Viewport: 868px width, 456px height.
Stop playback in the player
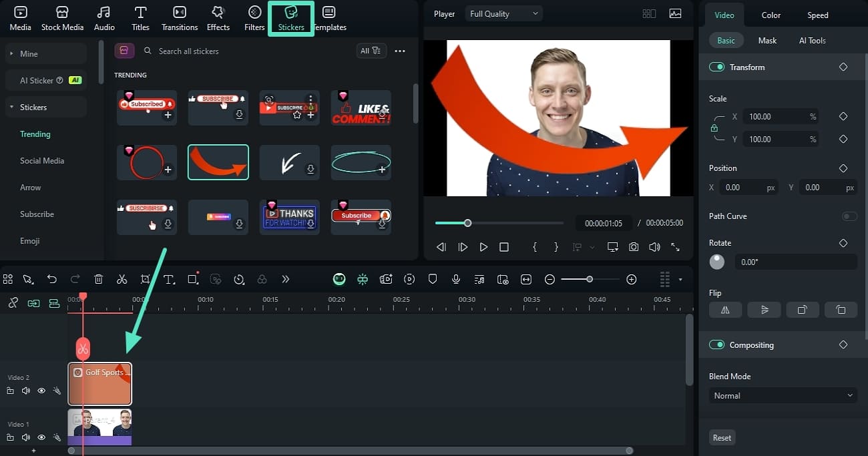coord(504,247)
